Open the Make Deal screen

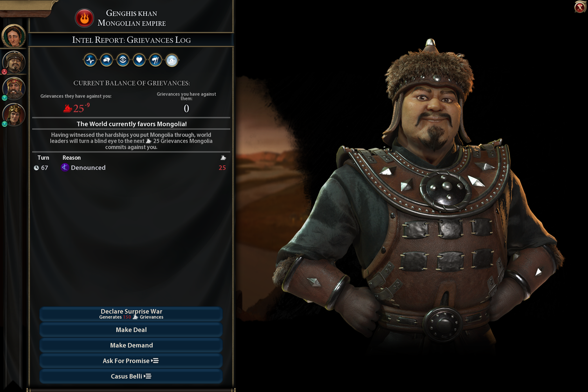tap(131, 330)
